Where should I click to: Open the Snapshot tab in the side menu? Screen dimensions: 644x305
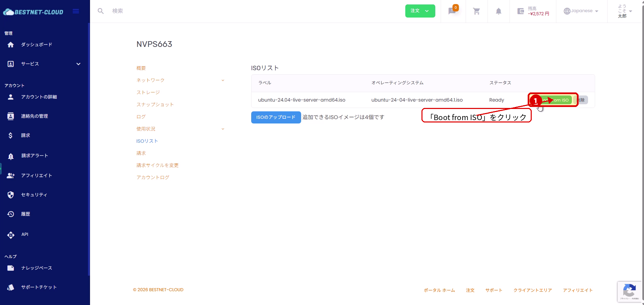tap(155, 105)
